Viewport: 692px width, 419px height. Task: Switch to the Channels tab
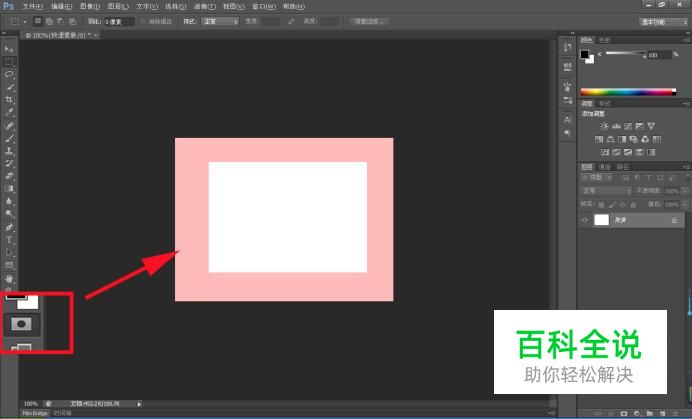[x=605, y=167]
